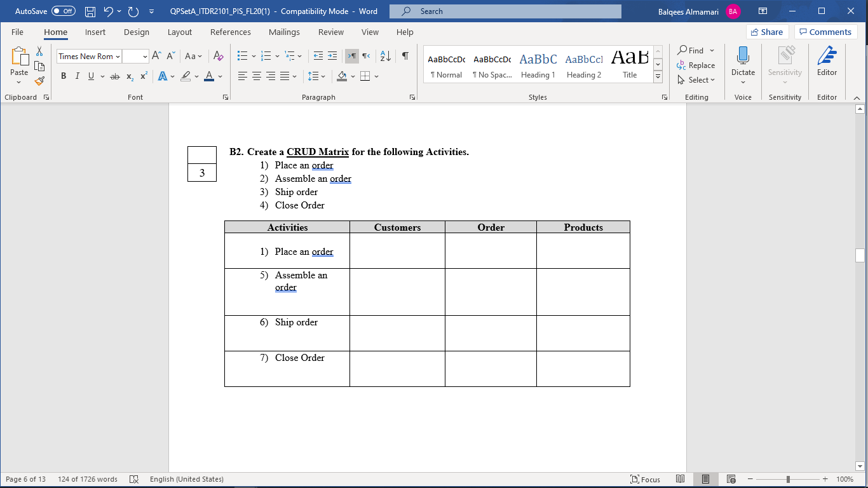Open the File menu tab
This screenshot has height=488, width=868.
[17, 32]
